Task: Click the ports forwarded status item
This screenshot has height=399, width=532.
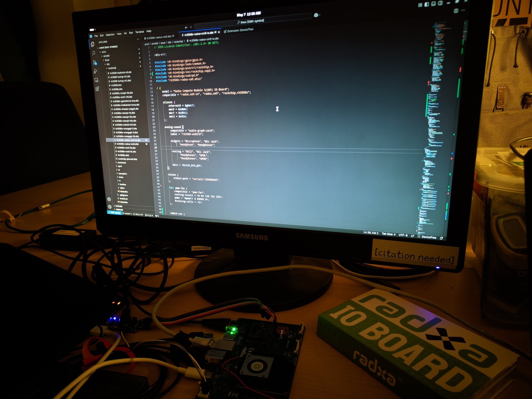Action: pyautogui.click(x=157, y=216)
